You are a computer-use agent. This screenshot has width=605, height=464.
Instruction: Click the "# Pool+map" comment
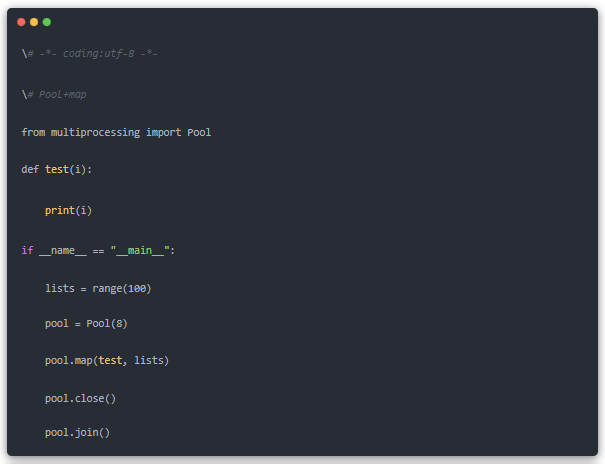tap(58, 94)
